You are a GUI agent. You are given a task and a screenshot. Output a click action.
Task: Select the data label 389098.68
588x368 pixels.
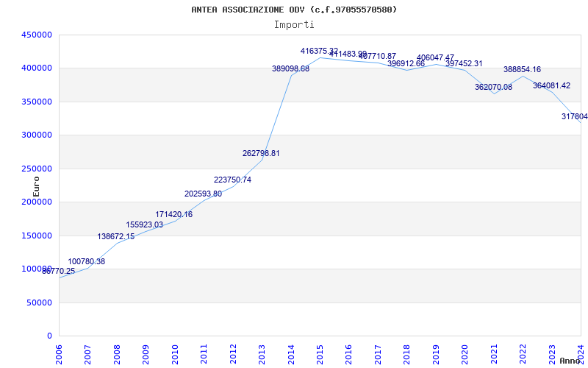(290, 68)
